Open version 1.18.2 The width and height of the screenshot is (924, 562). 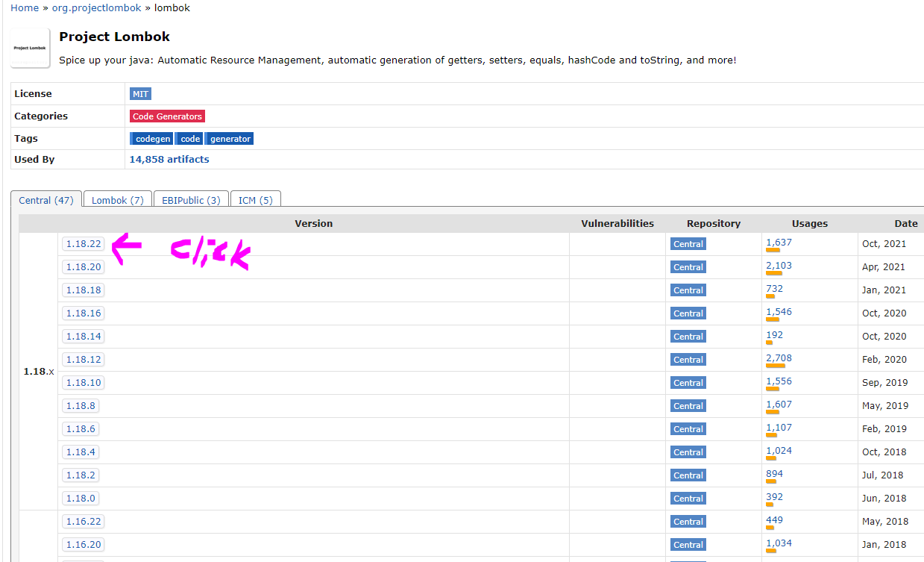coord(81,475)
